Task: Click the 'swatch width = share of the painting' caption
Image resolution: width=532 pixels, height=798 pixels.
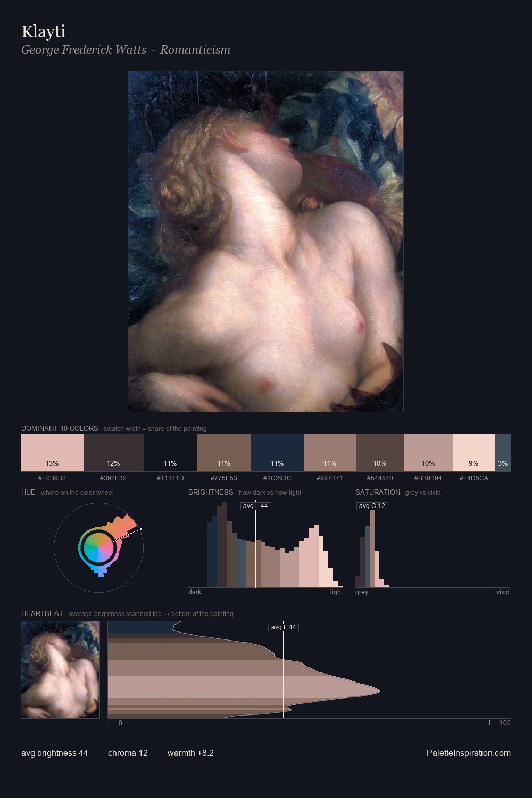Action: 155,429
